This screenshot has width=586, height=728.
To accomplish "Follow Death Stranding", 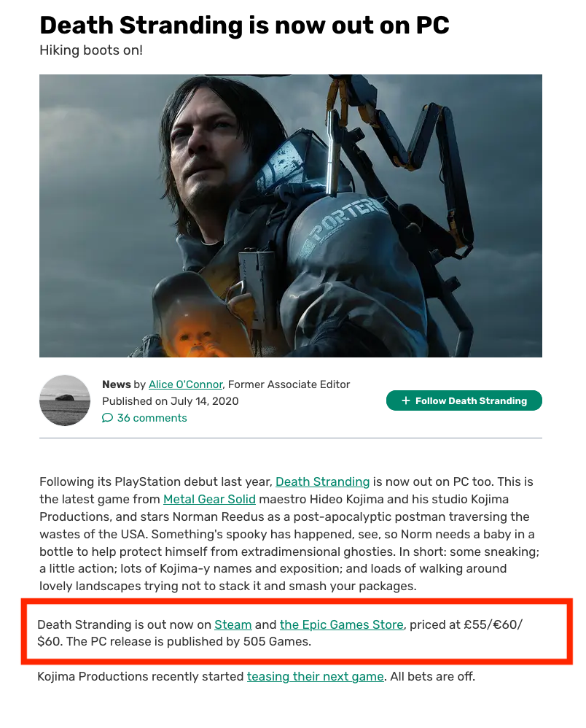I will point(464,400).
